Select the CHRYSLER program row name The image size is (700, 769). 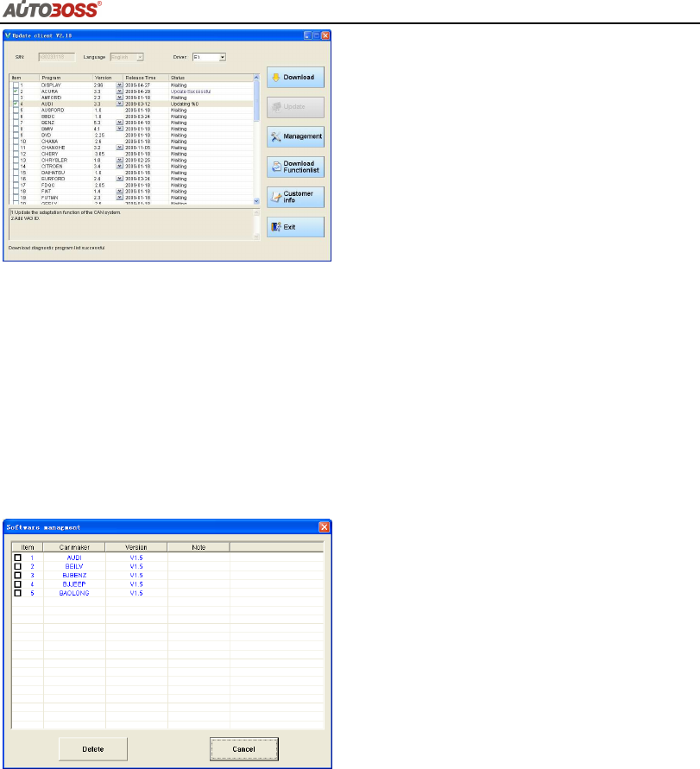(x=54, y=161)
